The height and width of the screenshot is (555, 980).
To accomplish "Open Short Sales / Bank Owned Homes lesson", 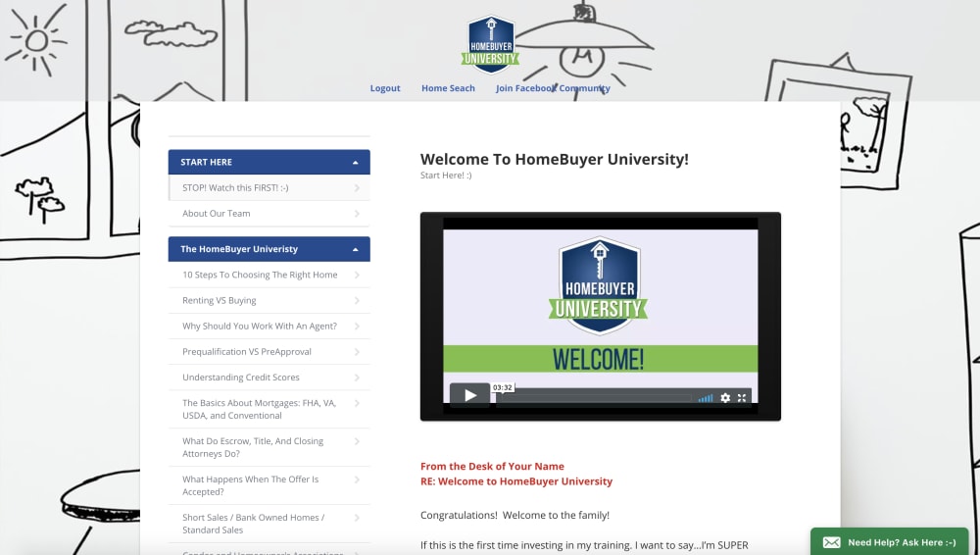I will tap(269, 524).
